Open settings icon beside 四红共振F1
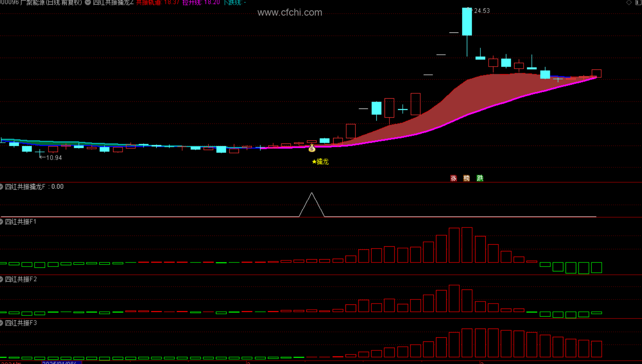Screen dimensions: 642x364 pos(1,222)
